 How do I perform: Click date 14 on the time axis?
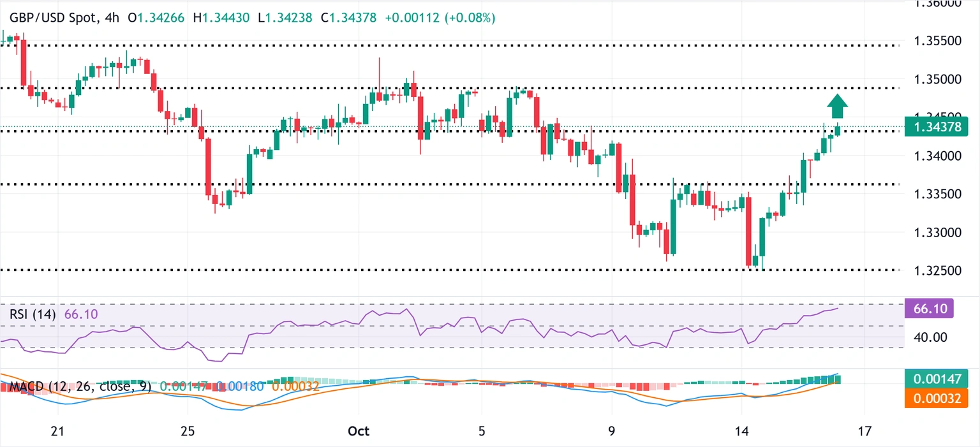(743, 430)
